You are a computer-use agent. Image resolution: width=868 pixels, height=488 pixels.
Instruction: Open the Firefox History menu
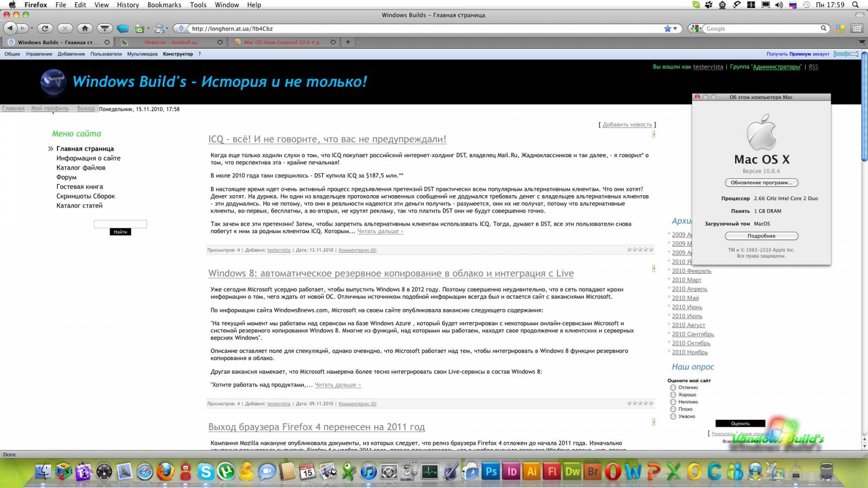point(128,5)
